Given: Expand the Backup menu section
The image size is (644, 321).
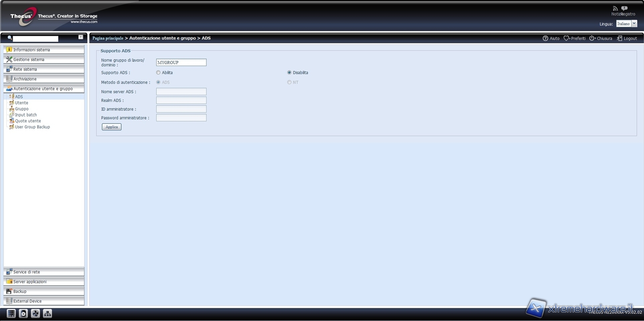Looking at the screenshot, I should tap(44, 291).
